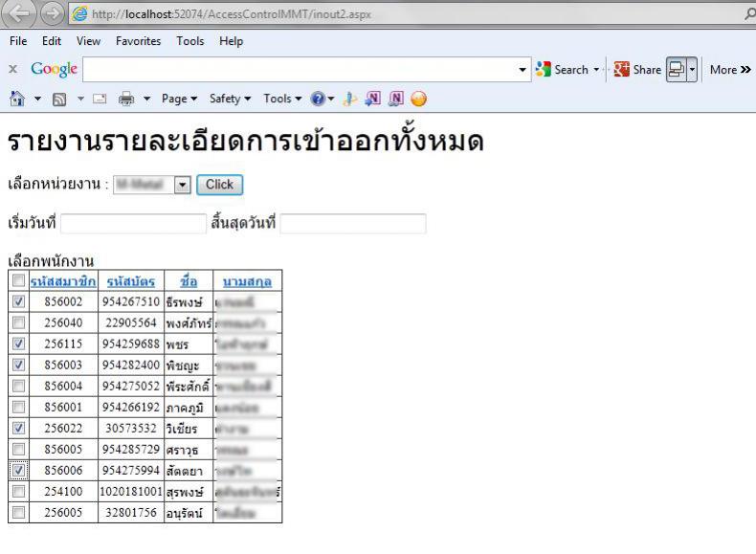Sort by the รหัสสมาชิก column header
756x554 pixels.
point(63,281)
